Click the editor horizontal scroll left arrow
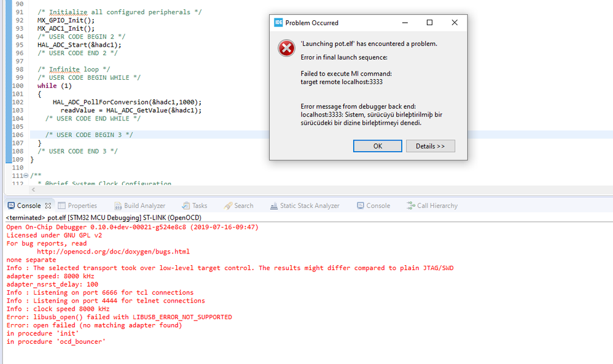The image size is (613, 364). [33, 190]
